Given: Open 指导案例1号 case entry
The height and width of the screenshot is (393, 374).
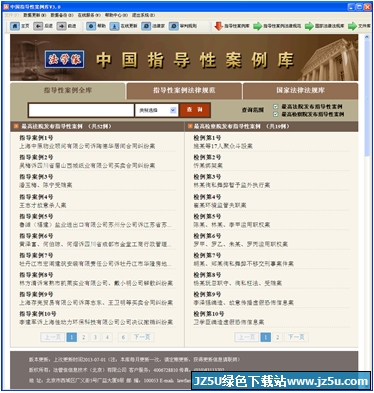Looking at the screenshot, I should pyautogui.click(x=97, y=142).
